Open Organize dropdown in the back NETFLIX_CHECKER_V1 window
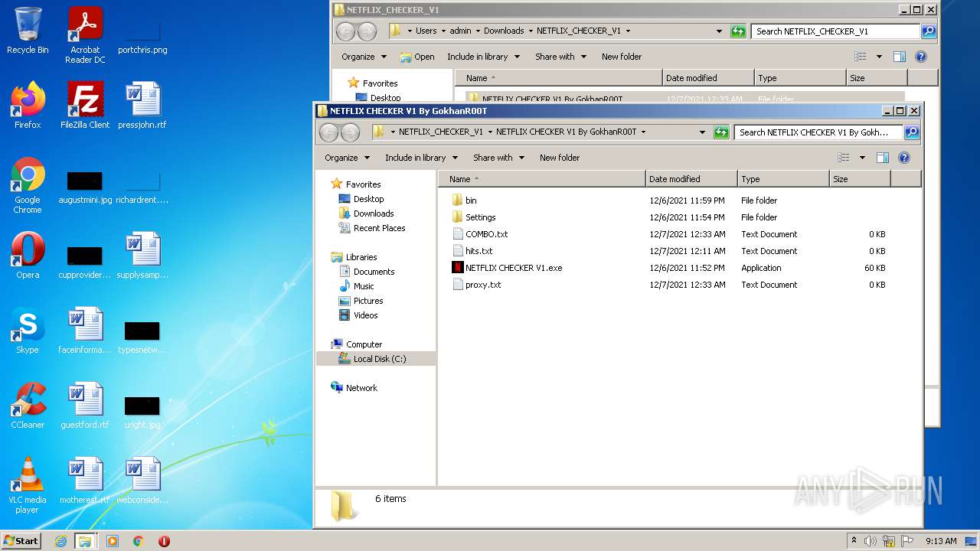Viewport: 980px width, 551px height. 364,57
